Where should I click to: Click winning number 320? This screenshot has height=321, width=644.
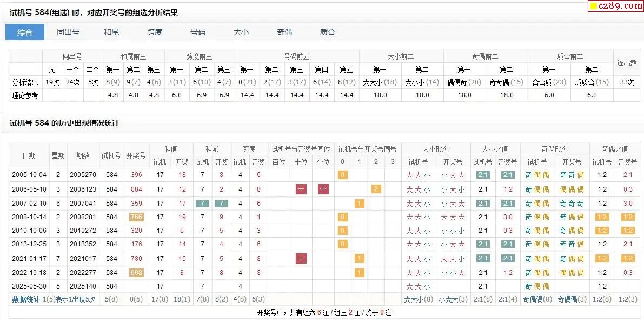pyautogui.click(x=136, y=231)
